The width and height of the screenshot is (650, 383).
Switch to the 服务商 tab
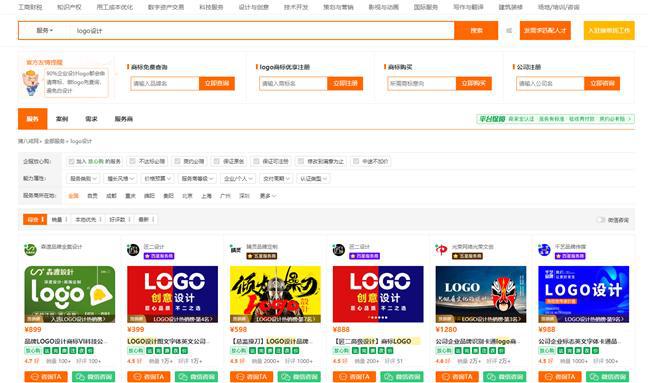coord(124,119)
